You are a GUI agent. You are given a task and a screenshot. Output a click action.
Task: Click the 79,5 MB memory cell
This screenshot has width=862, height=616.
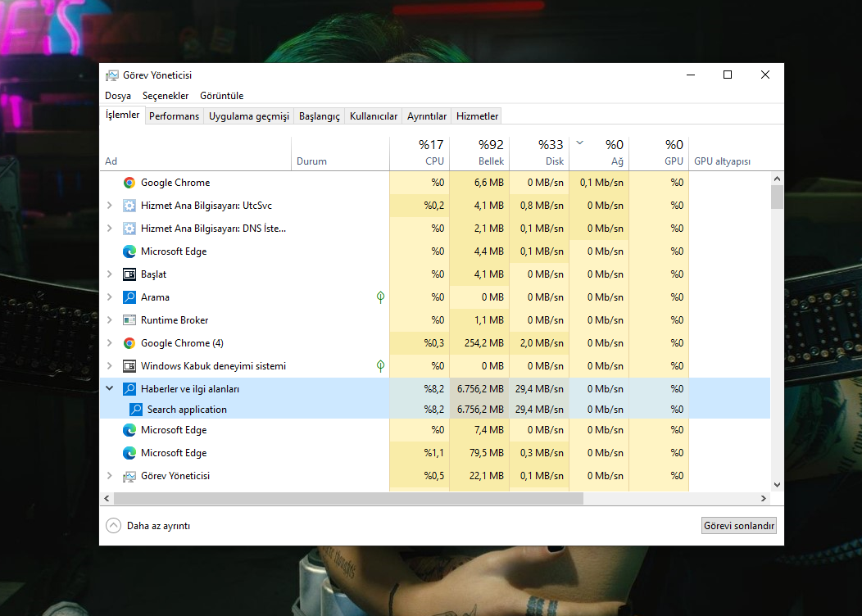(x=479, y=453)
